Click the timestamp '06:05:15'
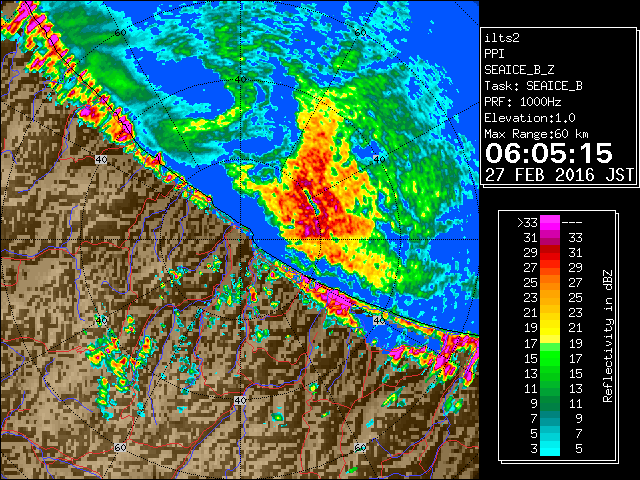 (549, 153)
